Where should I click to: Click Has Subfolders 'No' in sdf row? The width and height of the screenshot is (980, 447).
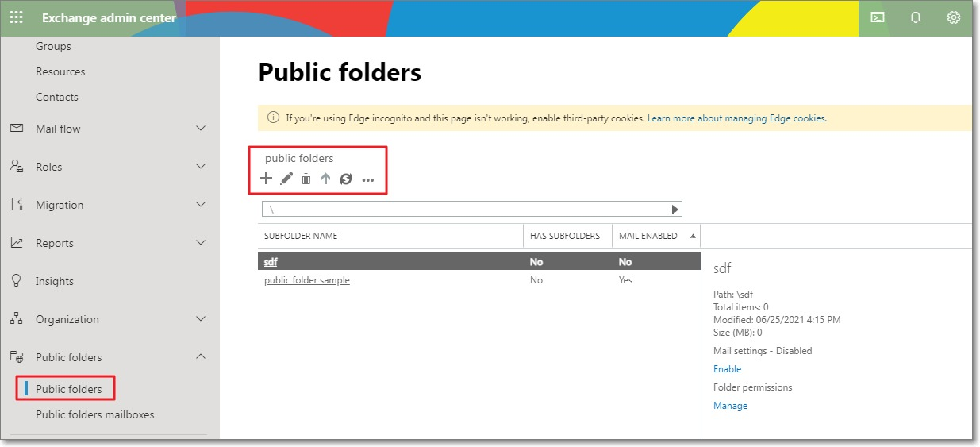[x=536, y=262]
